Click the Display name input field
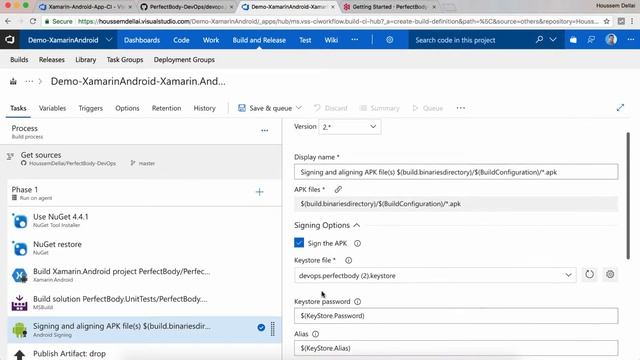This screenshot has height=360, width=640. 456,172
